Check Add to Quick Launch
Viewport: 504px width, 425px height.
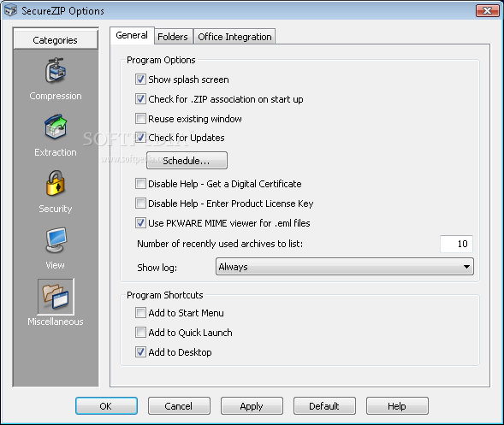pyautogui.click(x=140, y=333)
